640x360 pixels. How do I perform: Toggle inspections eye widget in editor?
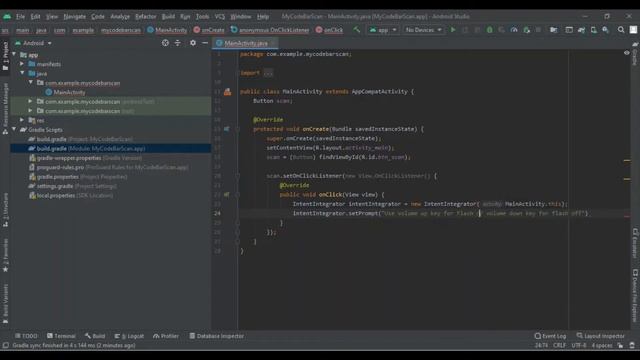(627, 53)
